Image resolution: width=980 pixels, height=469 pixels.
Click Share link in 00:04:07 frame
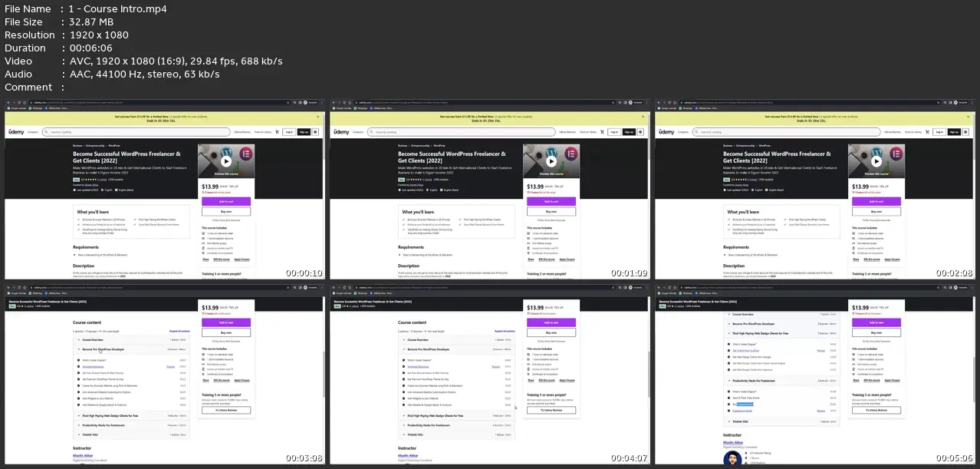click(531, 380)
